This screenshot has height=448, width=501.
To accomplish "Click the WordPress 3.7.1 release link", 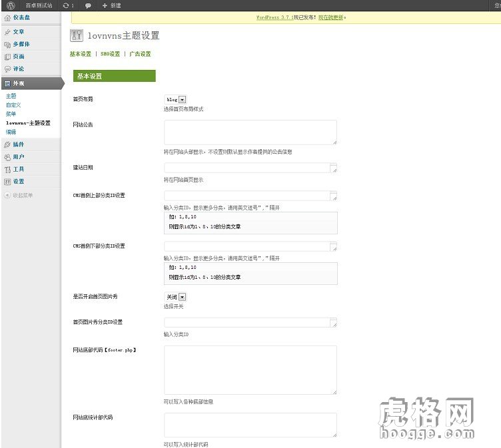I will coord(274,17).
